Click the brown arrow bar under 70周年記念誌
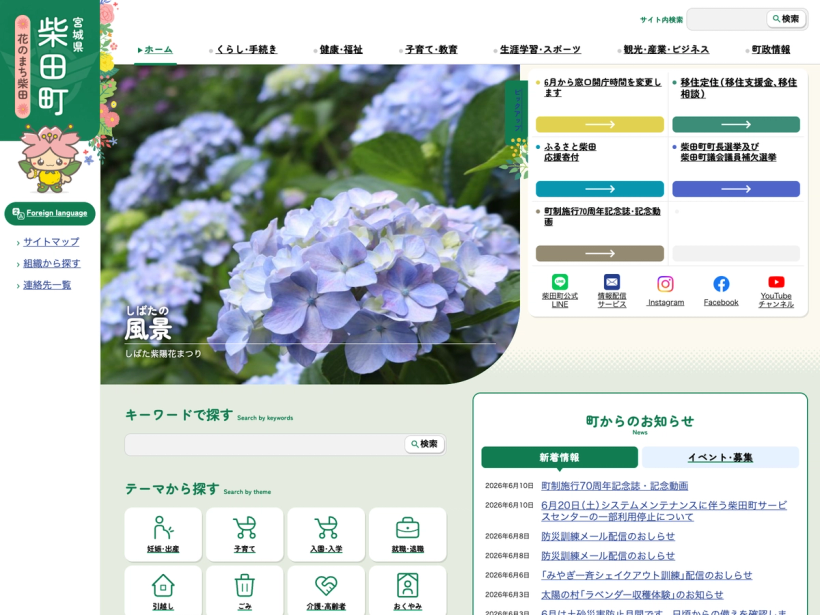This screenshot has height=615, width=820. point(600,254)
